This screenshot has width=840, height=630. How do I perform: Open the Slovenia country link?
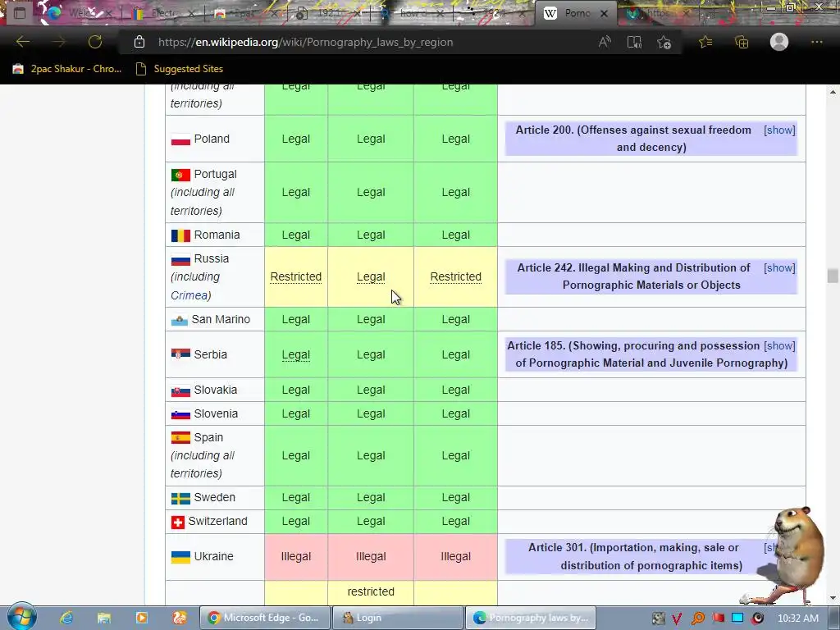(x=216, y=413)
